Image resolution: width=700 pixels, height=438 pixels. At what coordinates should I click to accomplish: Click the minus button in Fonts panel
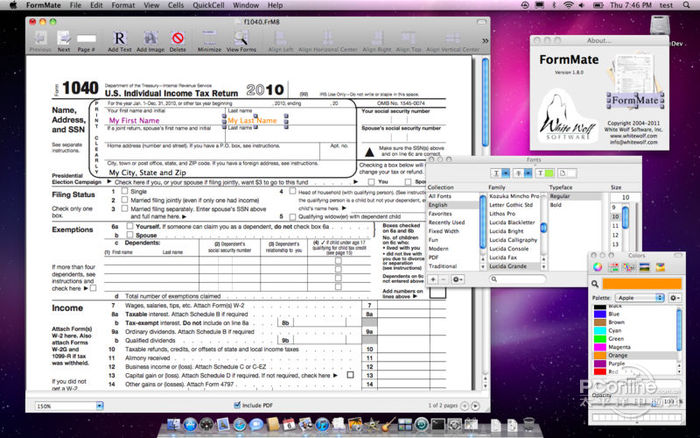(x=443, y=279)
